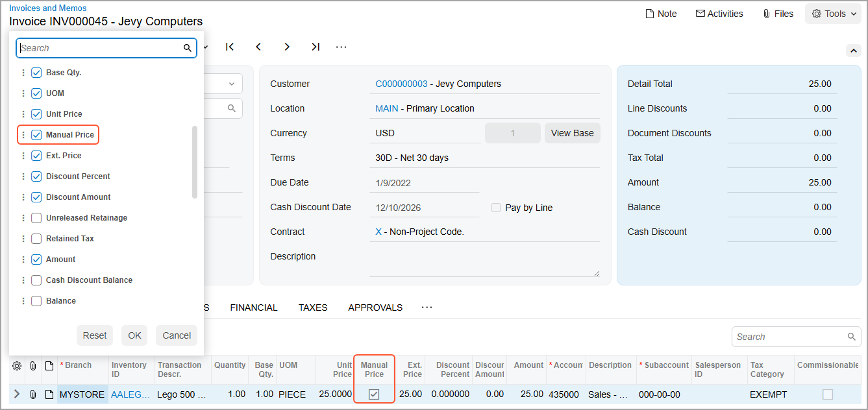Click the drag handle beside Unreleased Retainage
The height and width of the screenshot is (410, 868).
click(23, 218)
